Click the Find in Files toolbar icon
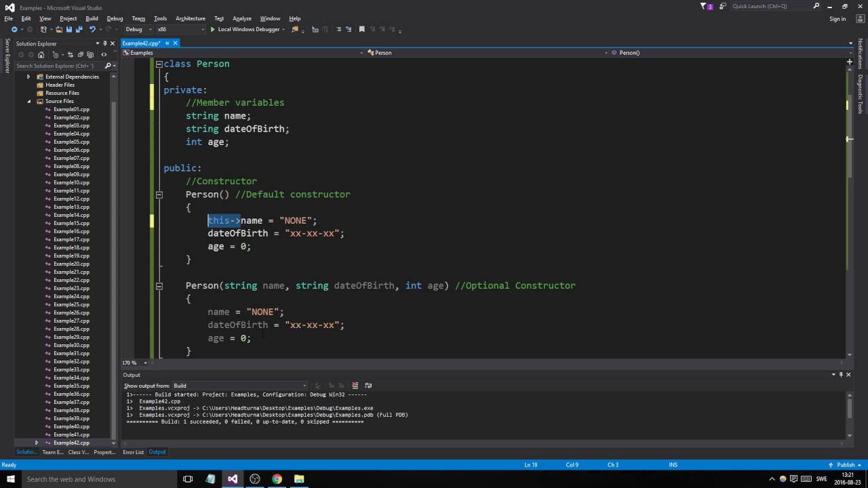 [x=294, y=29]
